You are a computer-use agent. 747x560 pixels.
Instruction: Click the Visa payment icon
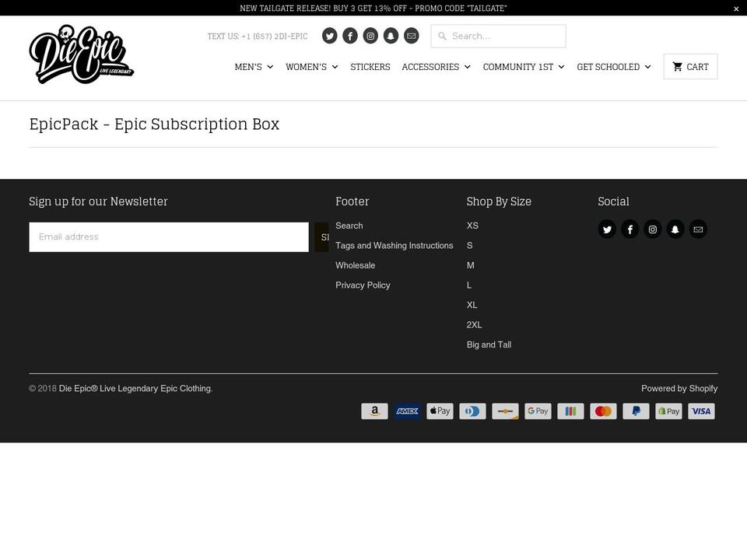[x=701, y=411]
